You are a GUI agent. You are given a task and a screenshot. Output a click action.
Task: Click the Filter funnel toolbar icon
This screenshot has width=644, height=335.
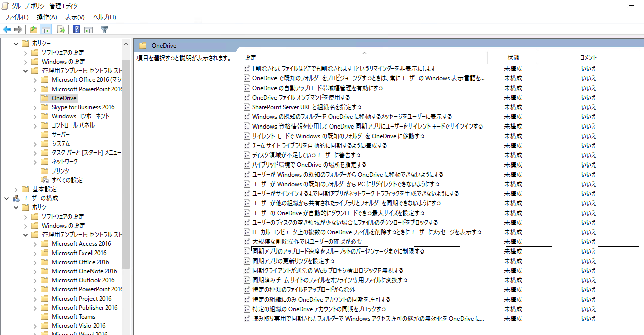[104, 29]
